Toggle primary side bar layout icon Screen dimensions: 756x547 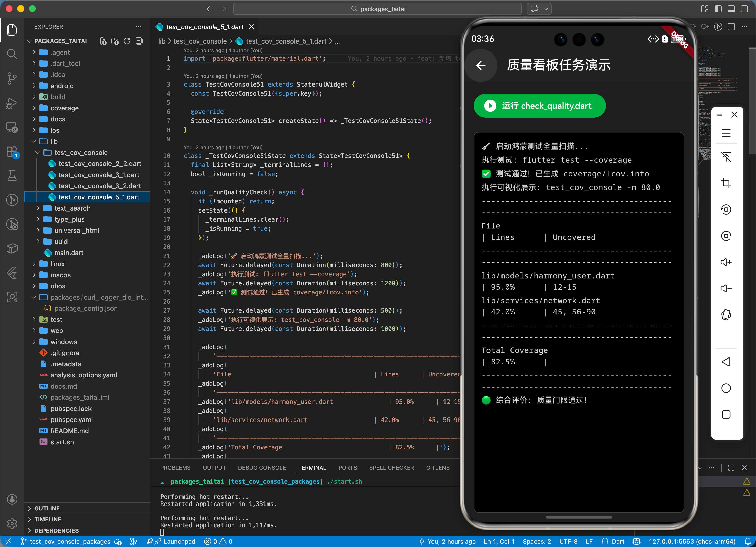point(718,9)
